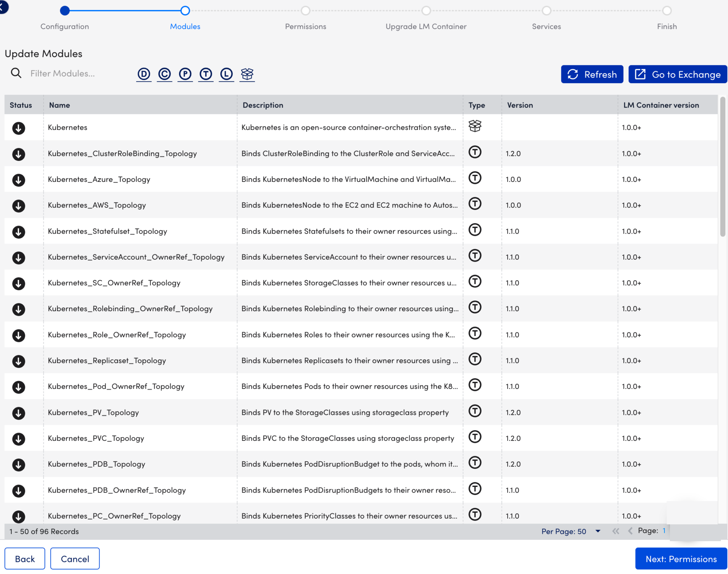Toggle the PropertySource (P) module filter
Viewport: 728px width, 574px height.
click(x=185, y=74)
